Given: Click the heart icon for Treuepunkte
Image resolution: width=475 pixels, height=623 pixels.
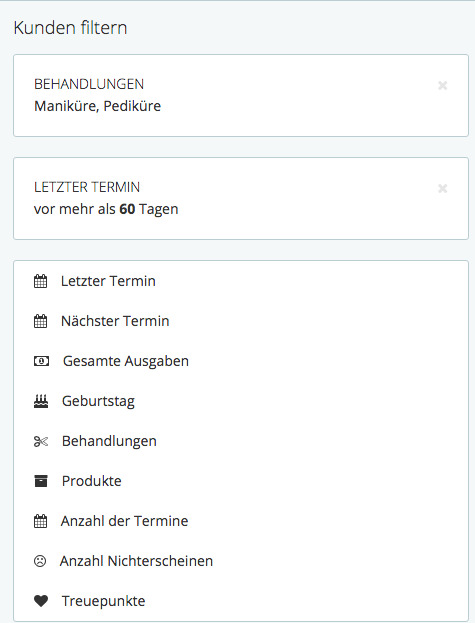Looking at the screenshot, I should (41, 601).
